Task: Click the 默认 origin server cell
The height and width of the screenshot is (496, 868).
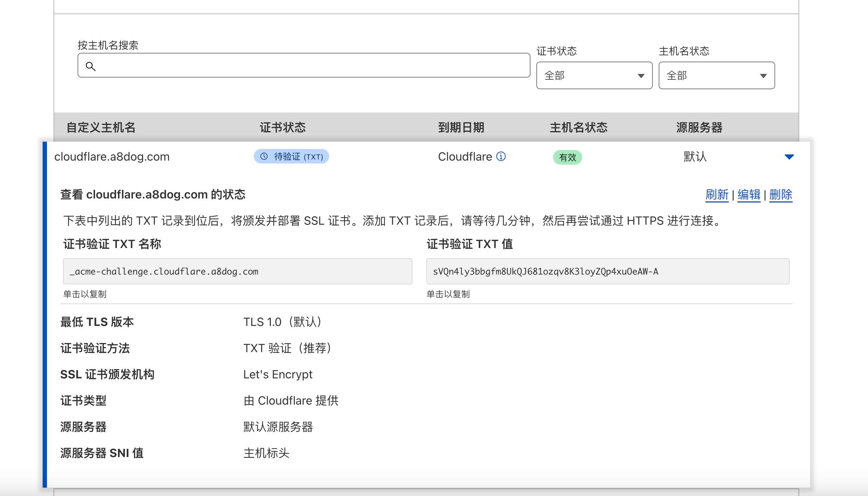Action: [695, 157]
